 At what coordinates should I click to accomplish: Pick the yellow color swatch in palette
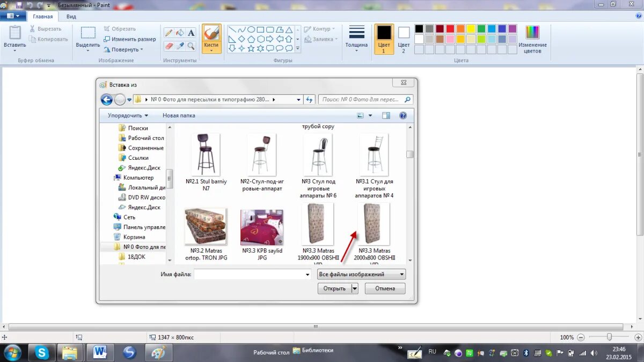[x=471, y=29]
